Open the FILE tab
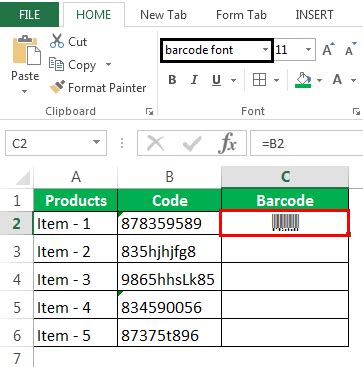 29,15
